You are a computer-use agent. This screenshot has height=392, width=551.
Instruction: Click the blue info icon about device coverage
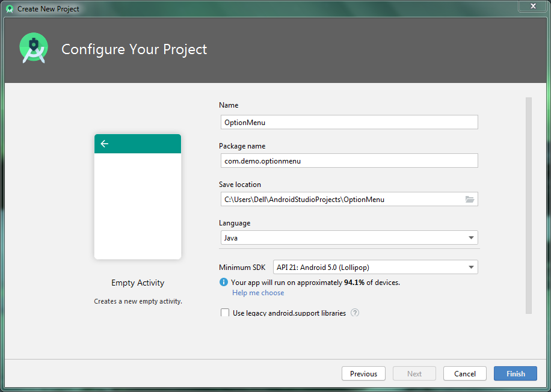(223, 282)
